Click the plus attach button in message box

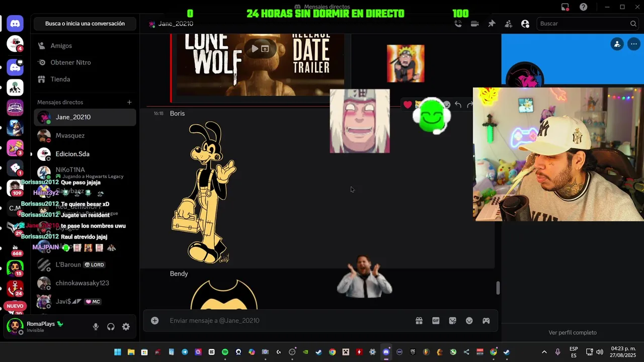point(155,321)
